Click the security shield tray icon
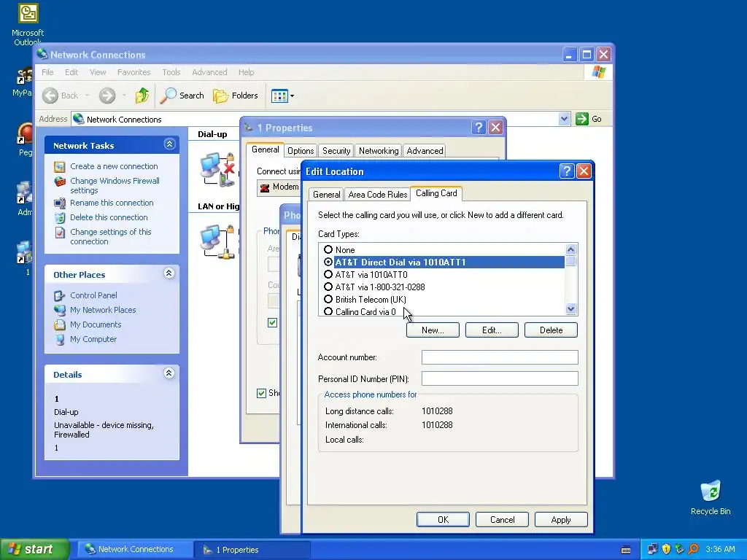Image resolution: width=747 pixels, height=560 pixels. pyautogui.click(x=666, y=549)
